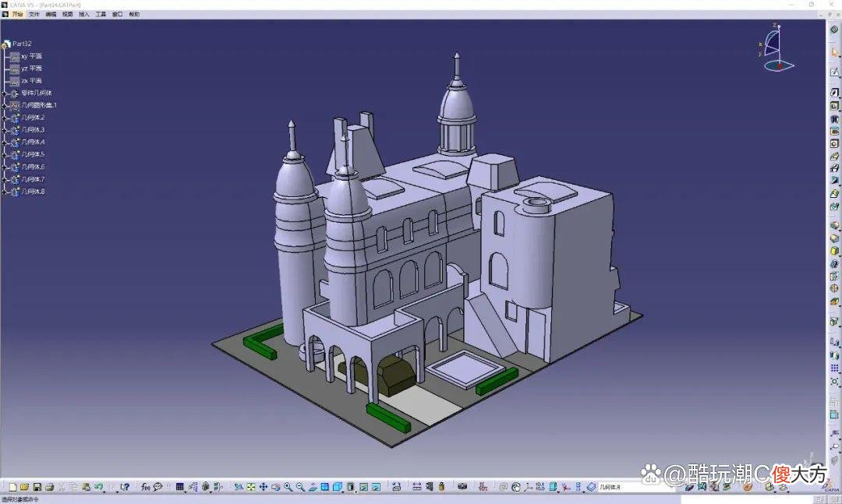842x504 pixels.
Task: Click the Fly Mode icon
Action: pos(239,487)
